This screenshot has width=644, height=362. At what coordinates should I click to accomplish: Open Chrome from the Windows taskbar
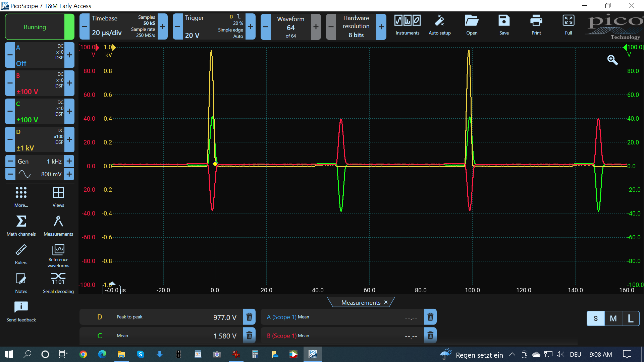coord(83,354)
